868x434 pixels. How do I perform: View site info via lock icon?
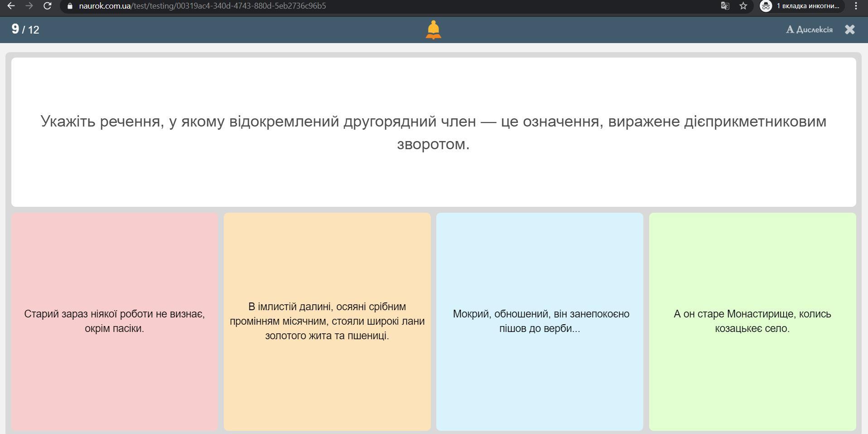pyautogui.click(x=70, y=6)
